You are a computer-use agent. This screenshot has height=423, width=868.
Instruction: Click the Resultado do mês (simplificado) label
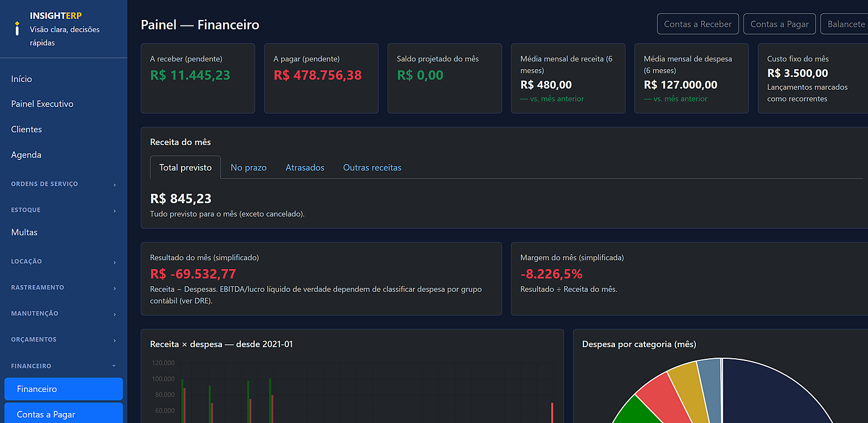click(x=204, y=257)
